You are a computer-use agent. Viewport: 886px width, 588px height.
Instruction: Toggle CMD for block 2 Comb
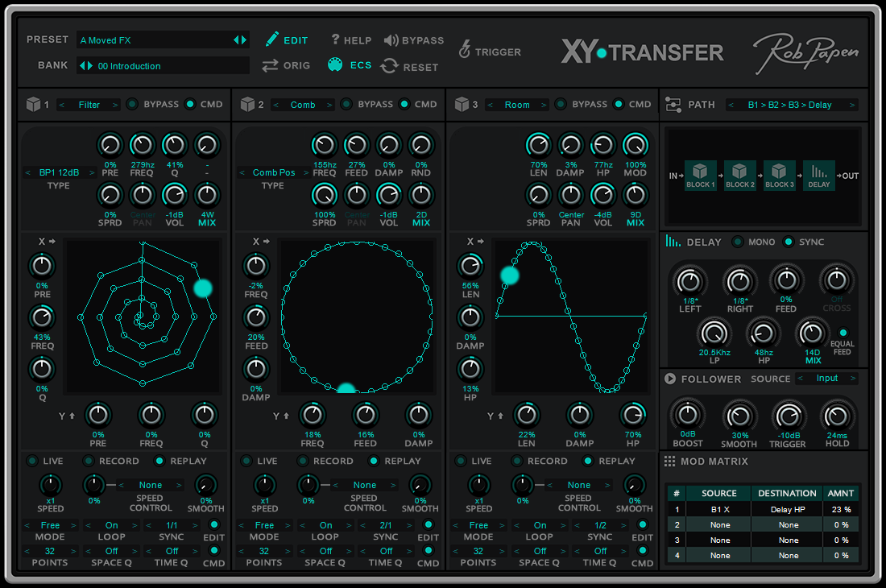(x=404, y=104)
